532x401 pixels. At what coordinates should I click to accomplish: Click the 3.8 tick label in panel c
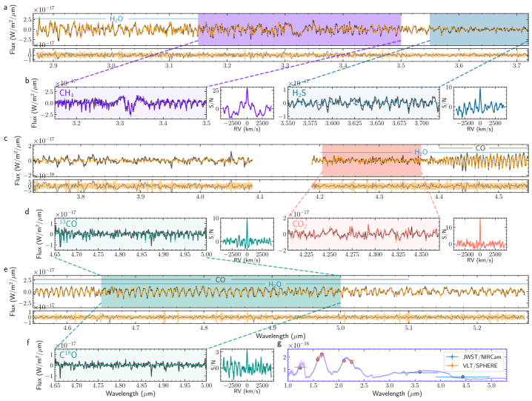point(81,196)
